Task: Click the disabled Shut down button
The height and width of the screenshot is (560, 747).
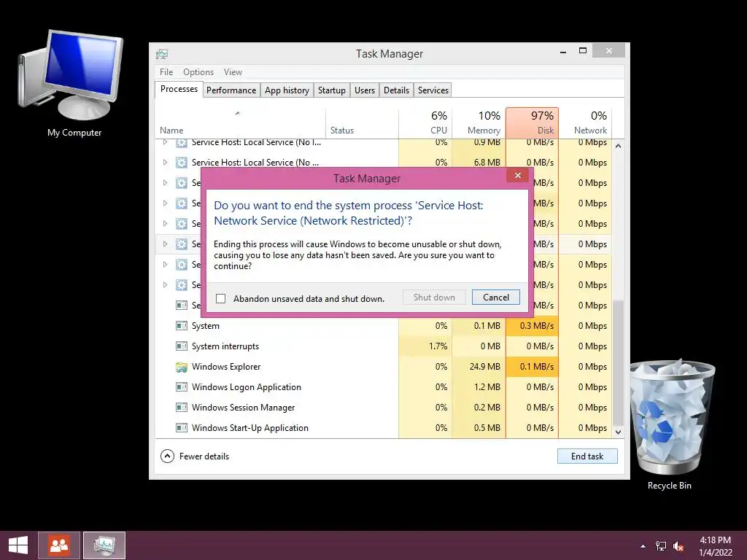Action: [434, 297]
